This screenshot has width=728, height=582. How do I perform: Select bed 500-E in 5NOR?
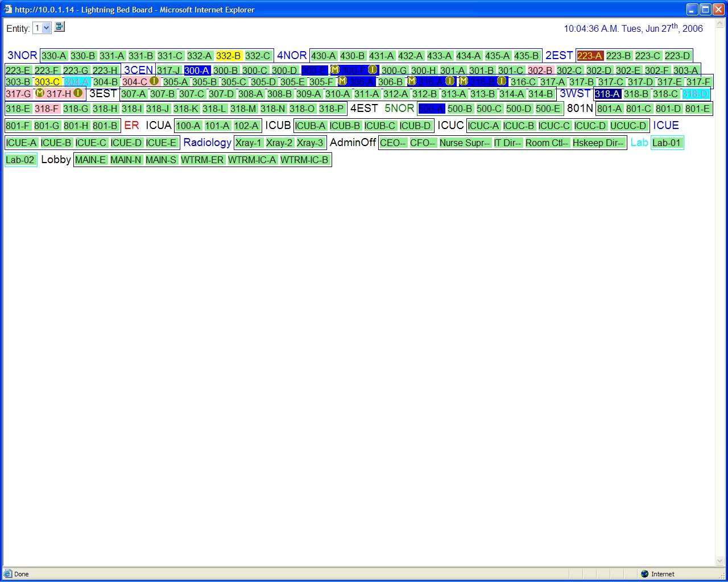[x=548, y=109]
